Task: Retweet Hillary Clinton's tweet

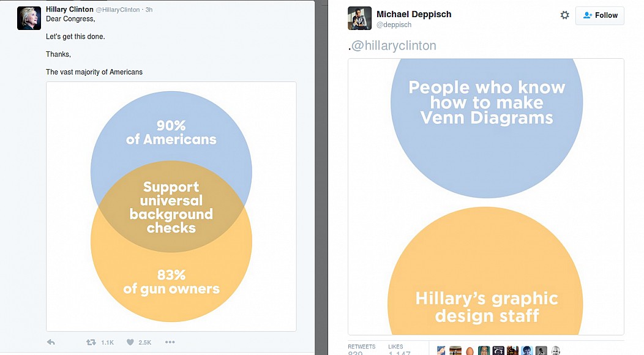Action: point(91,342)
